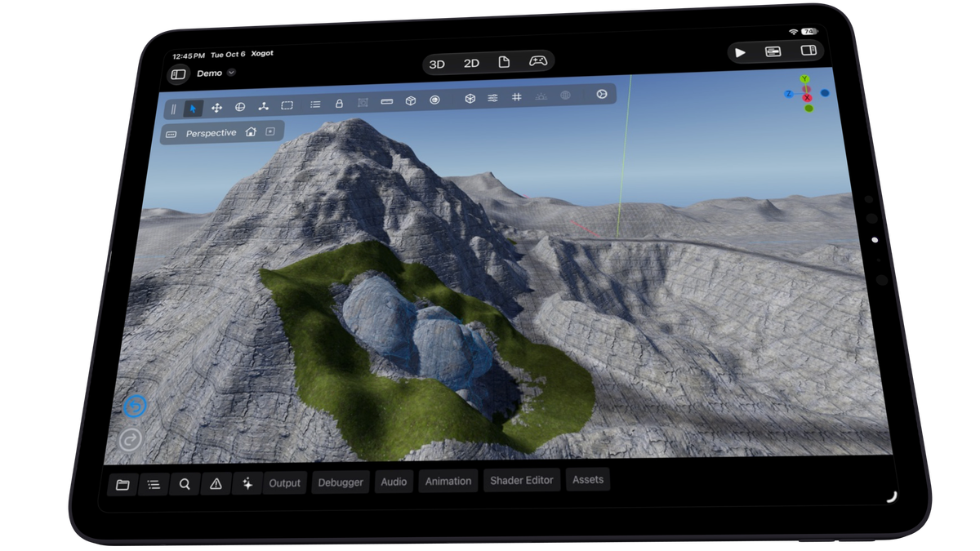Open transform settings sliders icon
This screenshot has width=980, height=551.
pos(493,98)
